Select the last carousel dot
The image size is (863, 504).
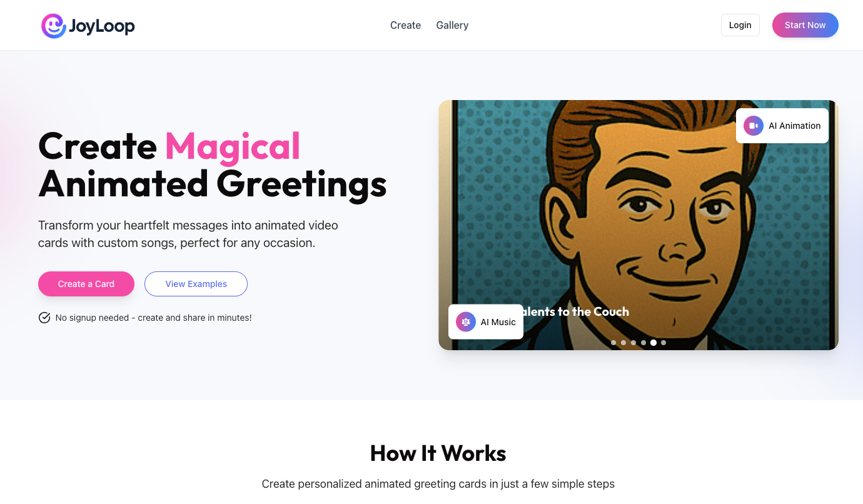coord(664,343)
